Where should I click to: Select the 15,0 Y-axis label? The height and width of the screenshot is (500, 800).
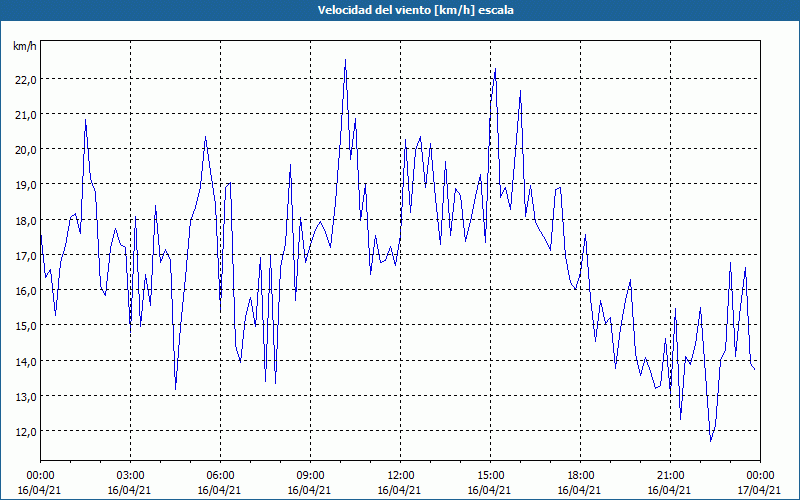tap(26, 326)
